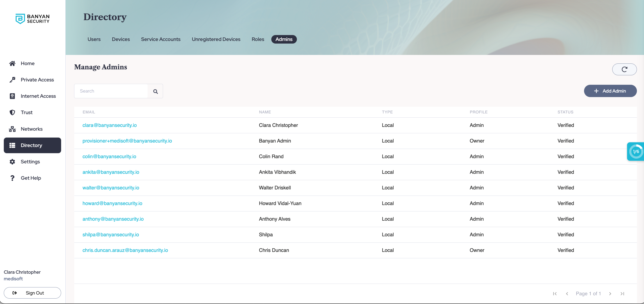Open Get Help question mark item

[x=31, y=178]
